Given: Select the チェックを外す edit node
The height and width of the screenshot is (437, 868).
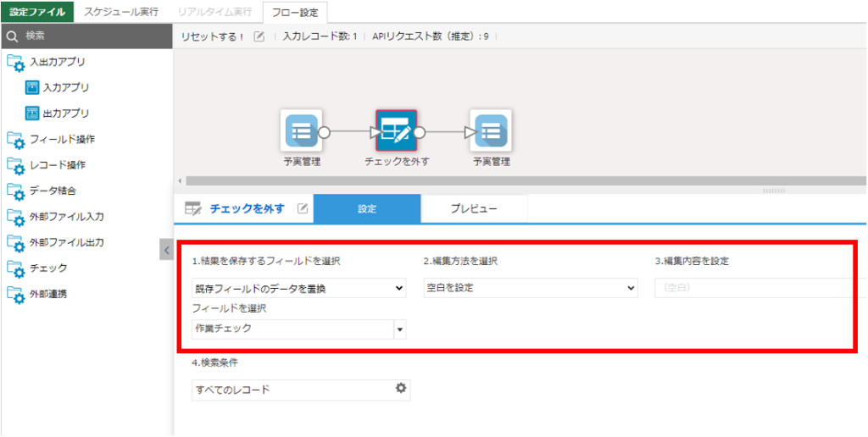Looking at the screenshot, I should [397, 130].
